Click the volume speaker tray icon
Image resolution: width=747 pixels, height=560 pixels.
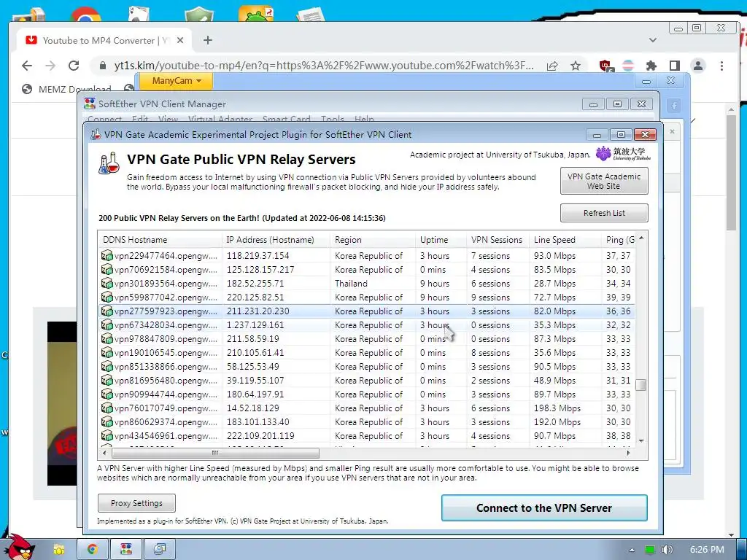667,550
